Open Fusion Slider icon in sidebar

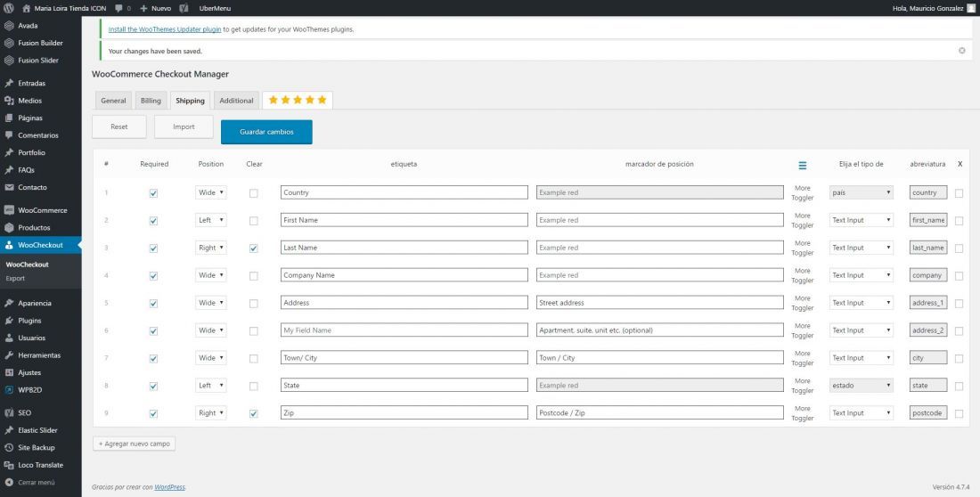(9, 61)
